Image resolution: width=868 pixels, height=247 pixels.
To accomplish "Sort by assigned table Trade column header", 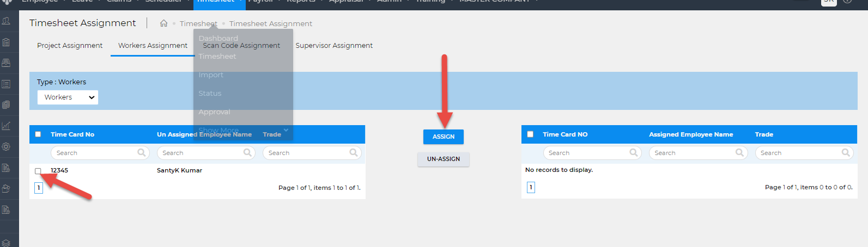I will click(764, 134).
